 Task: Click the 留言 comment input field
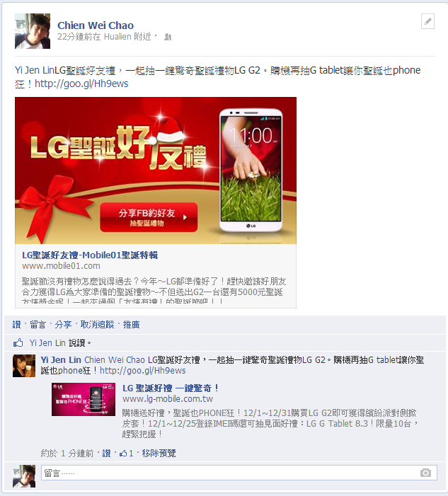[239, 473]
